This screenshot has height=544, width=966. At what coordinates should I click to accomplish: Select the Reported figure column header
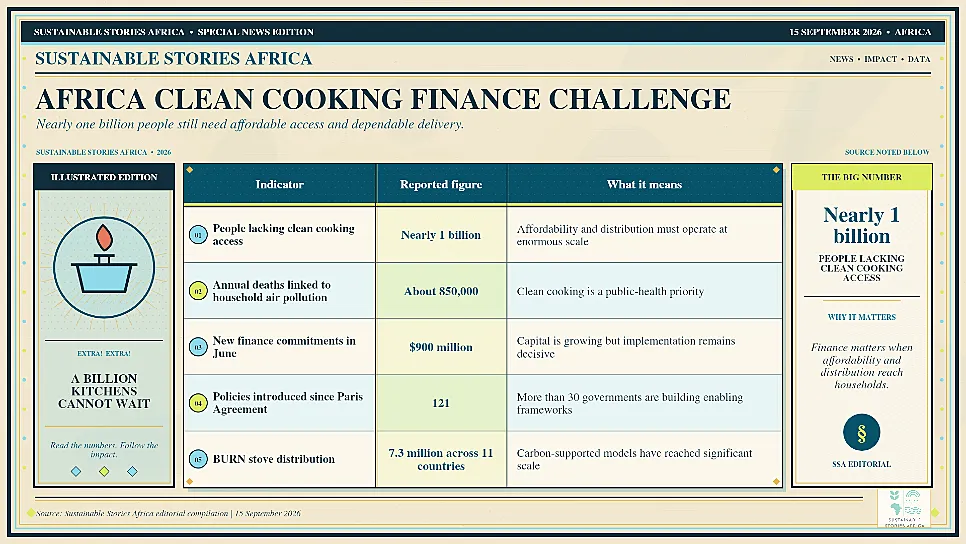(441, 184)
